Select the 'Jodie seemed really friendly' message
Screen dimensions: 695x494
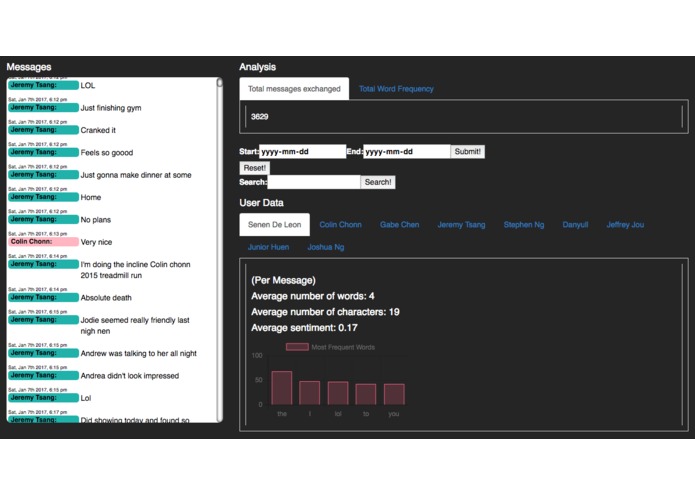(x=135, y=325)
